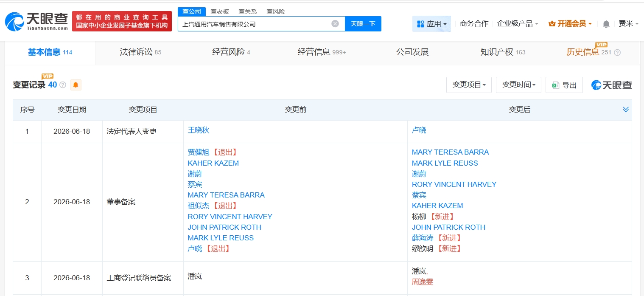Switch to the 基本信息 tab
The width and height of the screenshot is (644, 296).
pos(50,52)
